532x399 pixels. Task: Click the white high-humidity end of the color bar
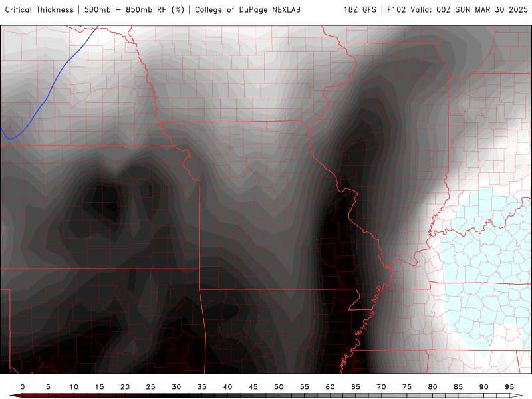point(516,396)
